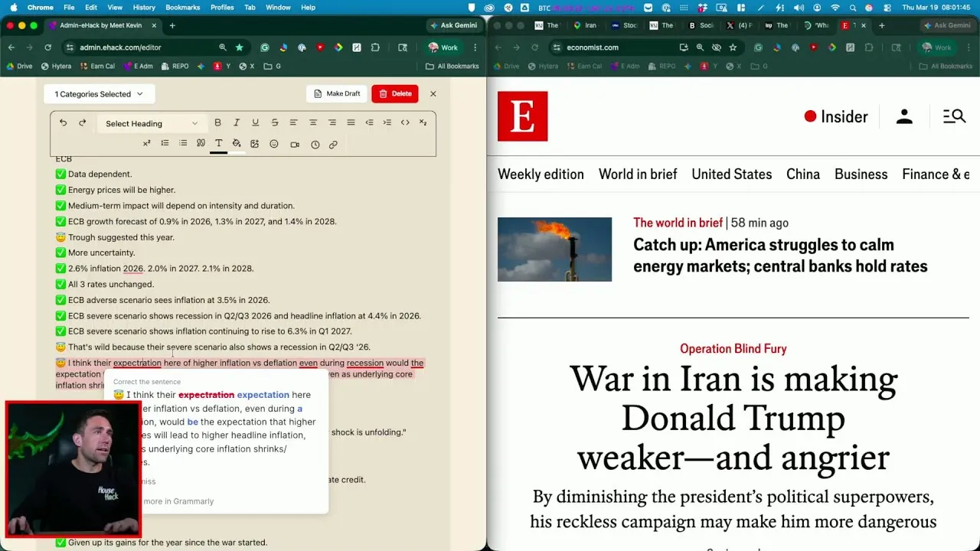Click the insert video camera icon
The width and height of the screenshot is (980, 551).
pyautogui.click(x=295, y=144)
